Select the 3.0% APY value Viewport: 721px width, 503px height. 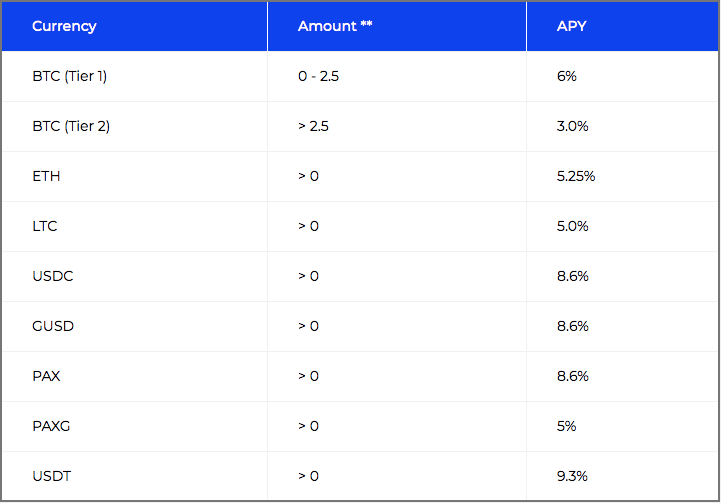pyautogui.click(x=572, y=126)
